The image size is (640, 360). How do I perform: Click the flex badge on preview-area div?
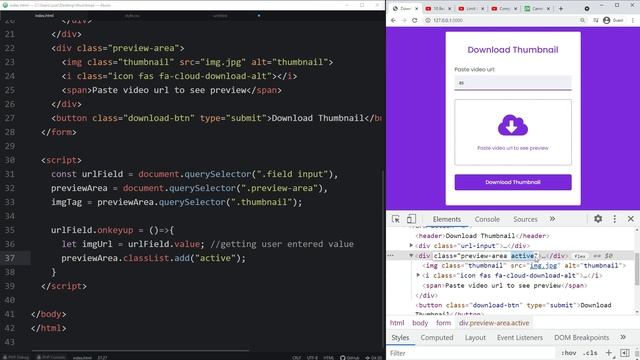579,256
